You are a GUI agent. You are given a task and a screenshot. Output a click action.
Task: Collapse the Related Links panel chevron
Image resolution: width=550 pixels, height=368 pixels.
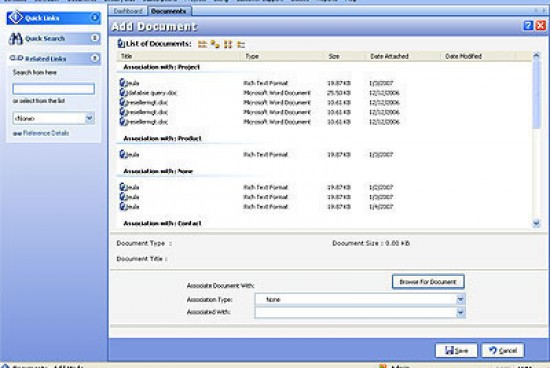point(95,58)
